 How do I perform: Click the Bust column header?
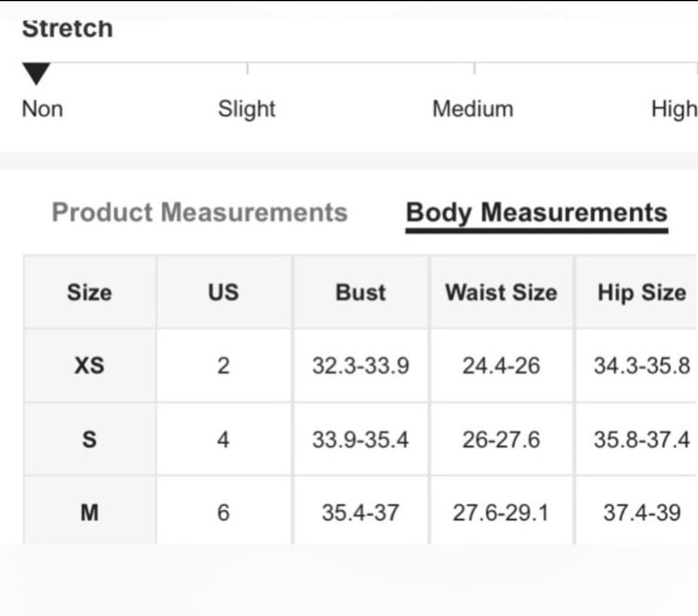360,292
